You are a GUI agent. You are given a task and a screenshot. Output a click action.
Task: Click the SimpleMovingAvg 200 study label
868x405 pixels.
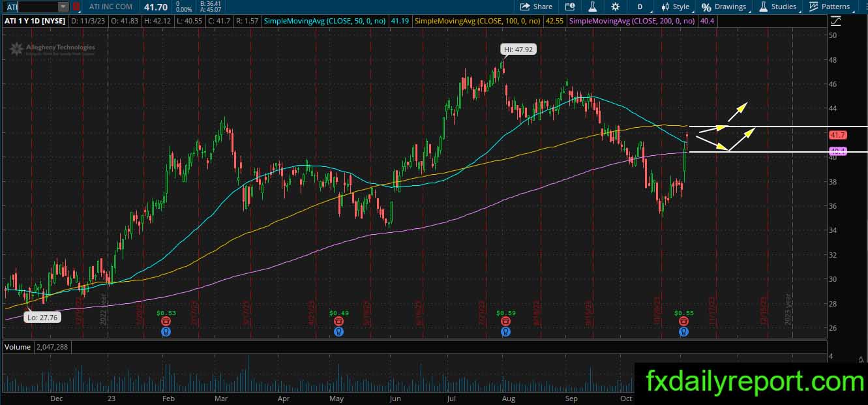633,21
